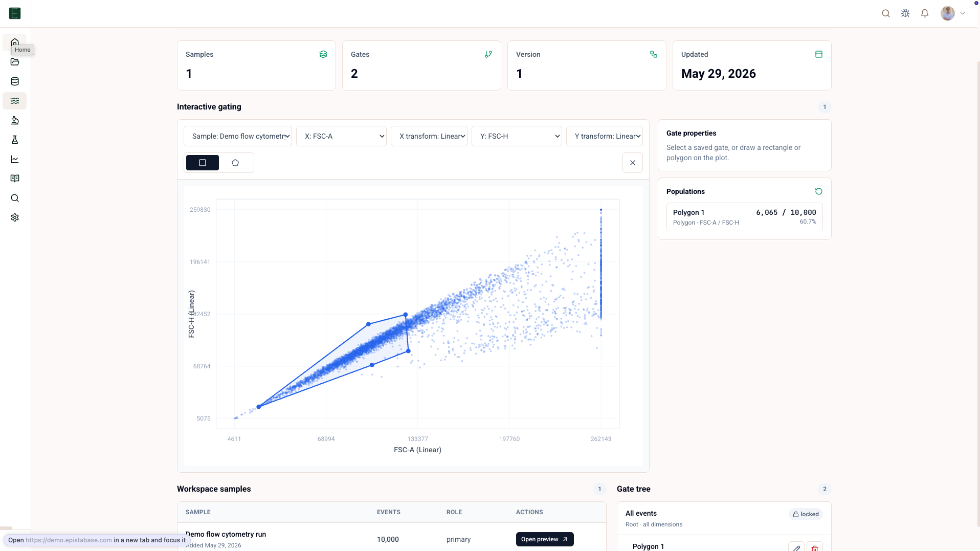Click the bug report icon
Image resolution: width=980 pixels, height=551 pixels.
[x=905, y=13]
